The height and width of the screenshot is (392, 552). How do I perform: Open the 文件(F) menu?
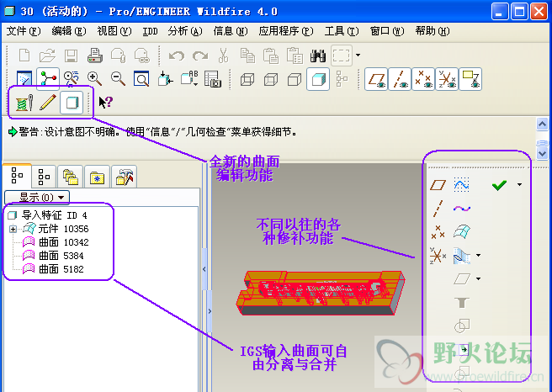24,31
